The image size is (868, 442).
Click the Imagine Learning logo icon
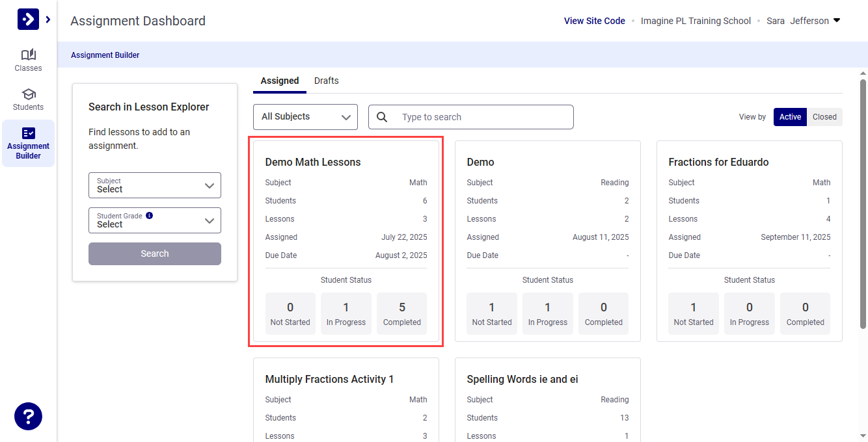[x=28, y=19]
